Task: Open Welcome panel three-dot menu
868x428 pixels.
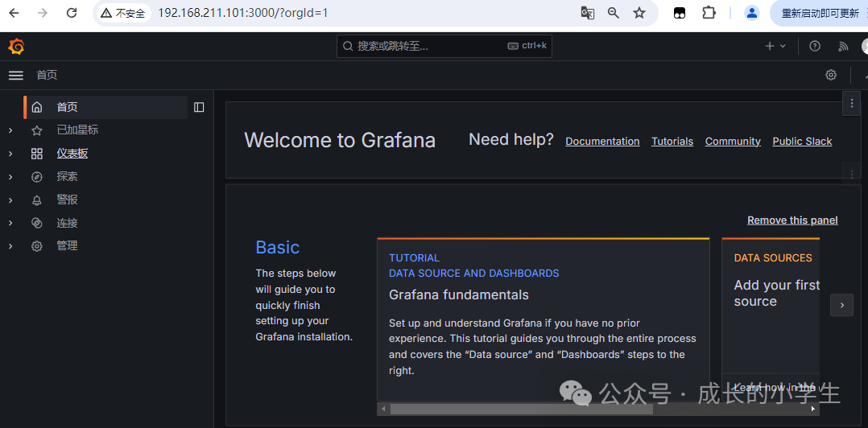Action: point(851,104)
